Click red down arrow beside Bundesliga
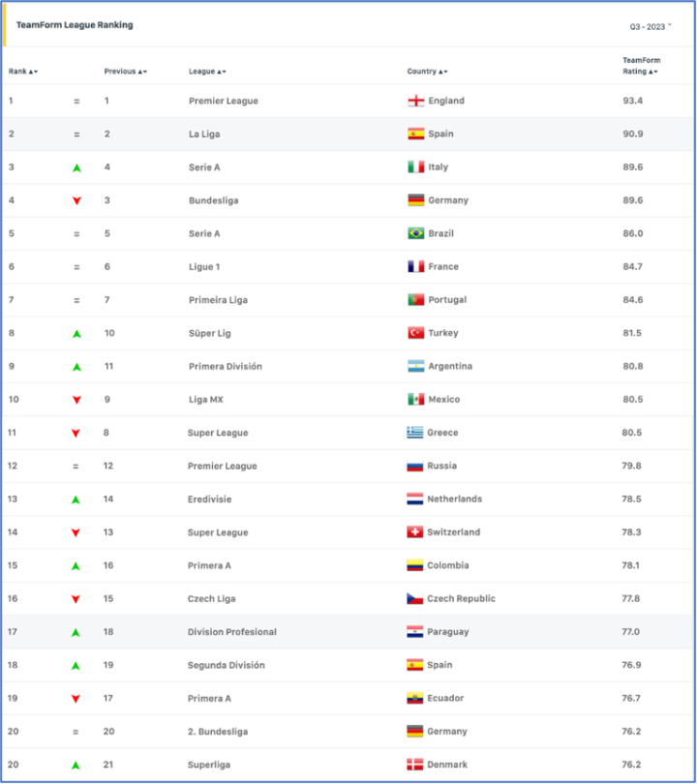Screen dimensions: 697x784 pyautogui.click(x=76, y=201)
